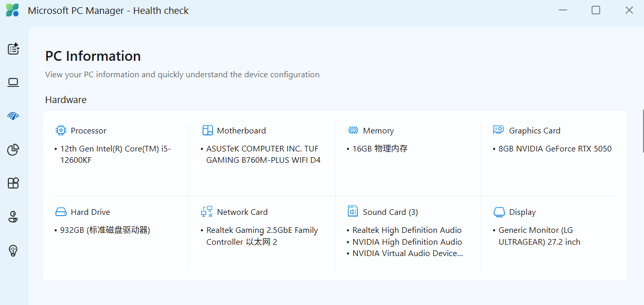Image resolution: width=644 pixels, height=305 pixels.
Task: Click the Network Card icon
Action: pyautogui.click(x=206, y=212)
